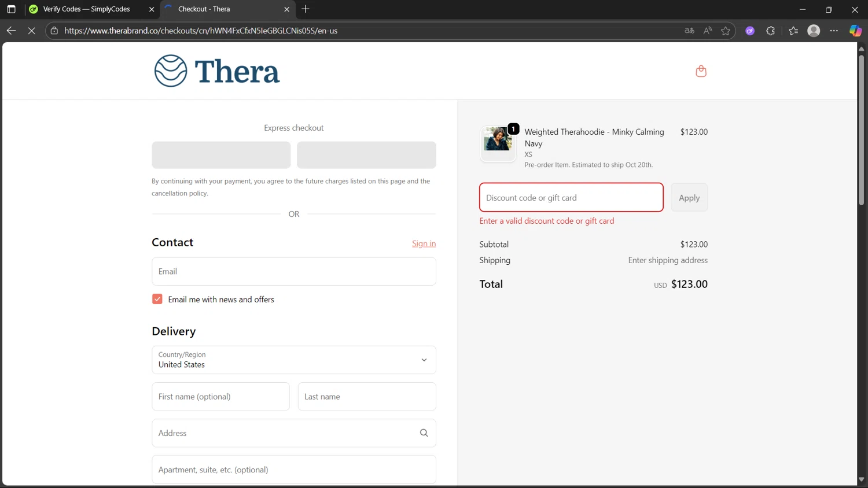
Task: Switch to Verify Codes — SimplyCodes tab
Action: pyautogui.click(x=93, y=9)
